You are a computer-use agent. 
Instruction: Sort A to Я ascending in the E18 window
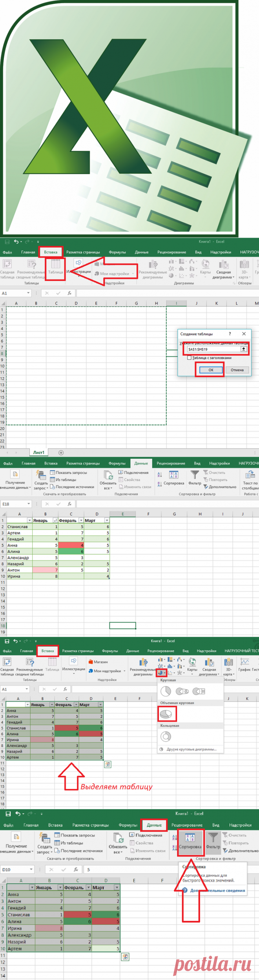[x=160, y=475]
